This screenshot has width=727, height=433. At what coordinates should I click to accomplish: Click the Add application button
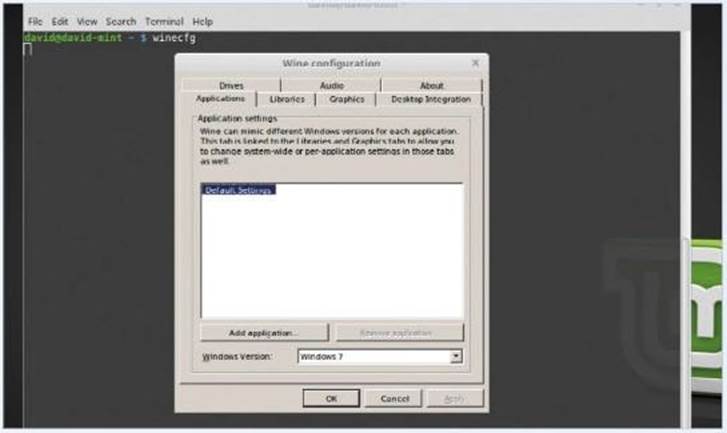[x=264, y=333]
